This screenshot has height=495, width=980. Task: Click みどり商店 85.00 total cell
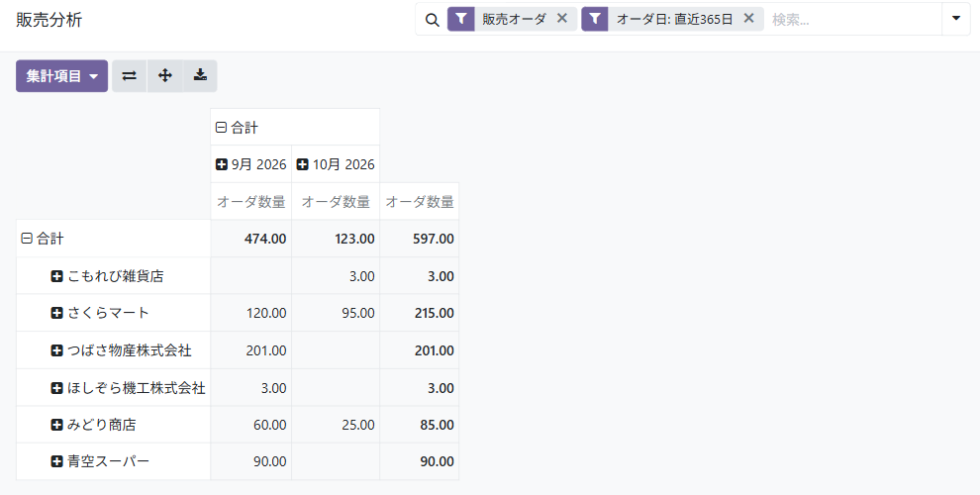click(420, 425)
